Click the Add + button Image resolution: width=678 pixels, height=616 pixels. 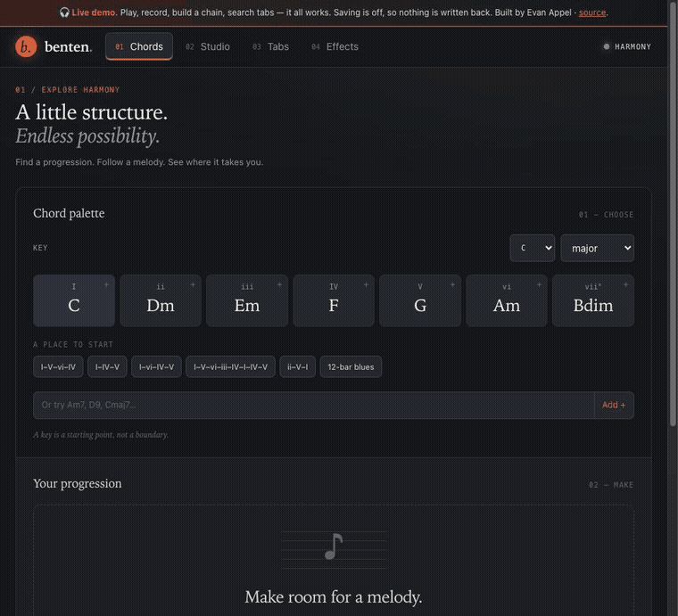(614, 406)
